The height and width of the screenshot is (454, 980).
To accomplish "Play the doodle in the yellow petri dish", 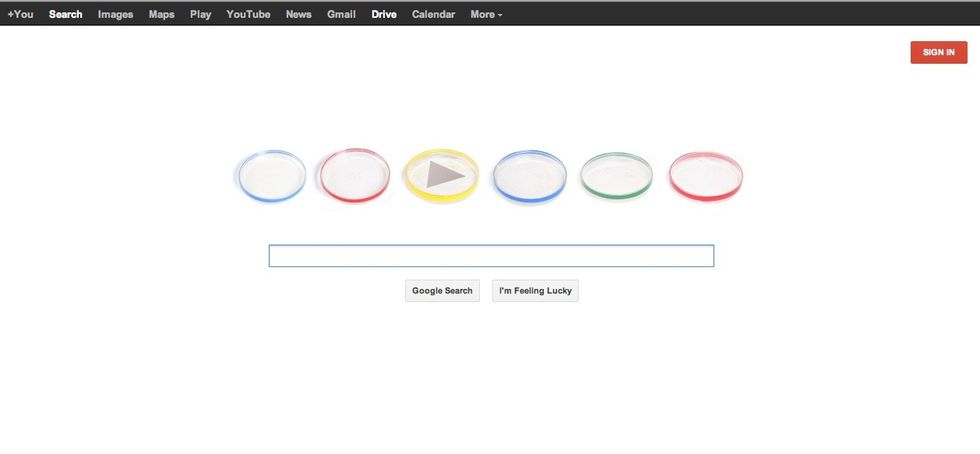I will (442, 176).
